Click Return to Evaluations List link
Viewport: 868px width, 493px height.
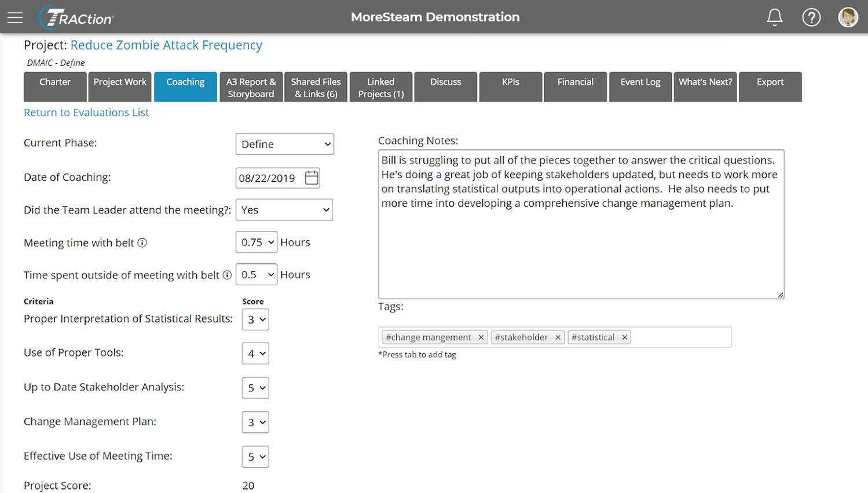(x=86, y=112)
